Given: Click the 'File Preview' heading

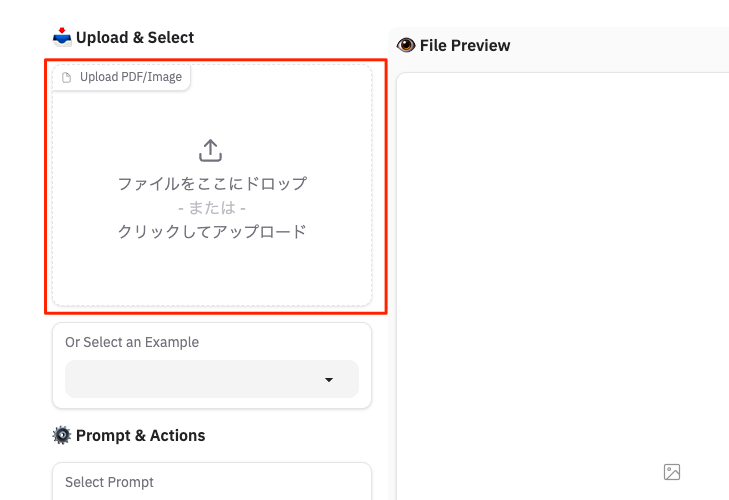Looking at the screenshot, I should click(465, 45).
